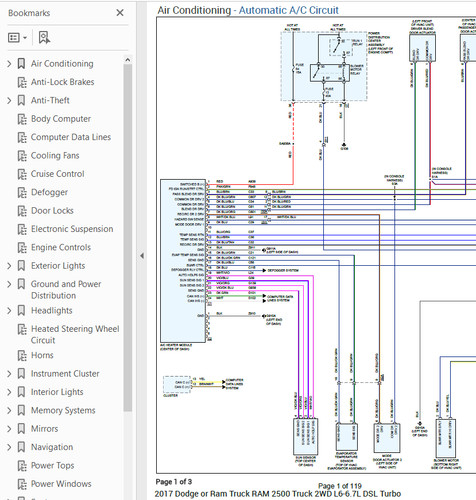Viewport: 476px width, 500px height.
Task: Expand the Ground and Power Distribution bookmark
Action: (9, 284)
